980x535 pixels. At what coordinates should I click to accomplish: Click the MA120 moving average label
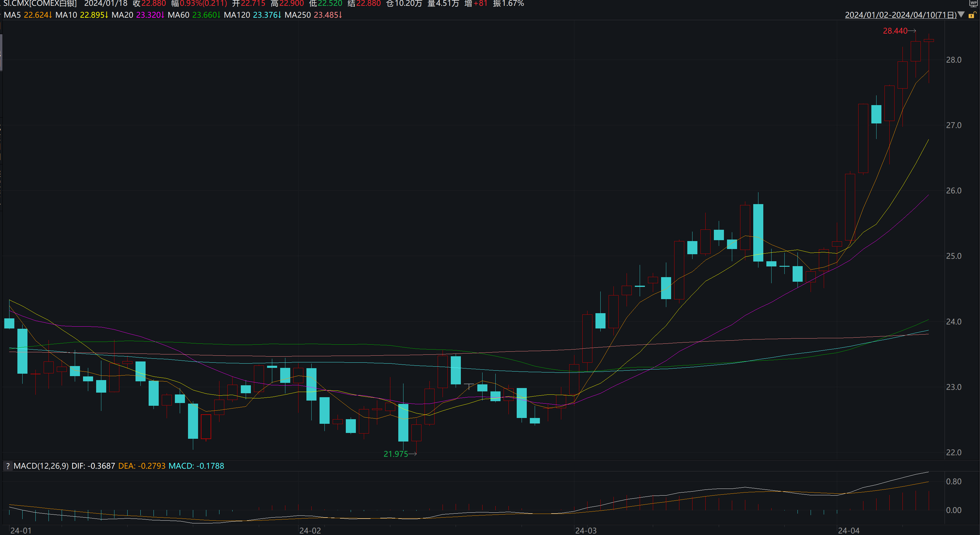pyautogui.click(x=237, y=15)
